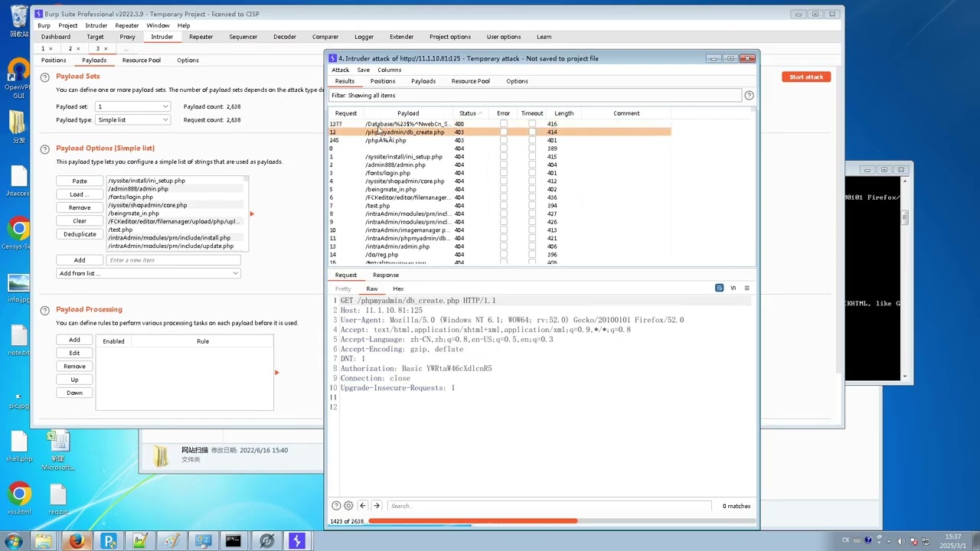The height and width of the screenshot is (551, 980).
Task: Open the filter help question-mark icon
Action: [x=749, y=96]
